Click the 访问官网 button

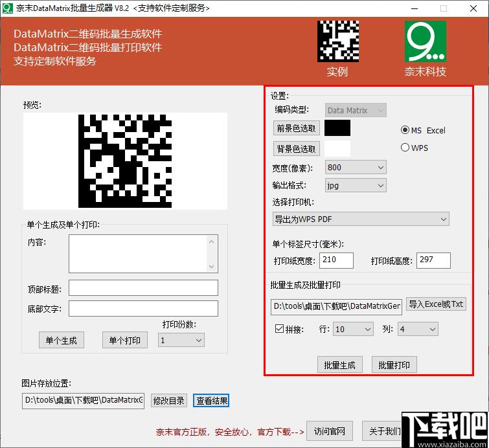(330, 431)
